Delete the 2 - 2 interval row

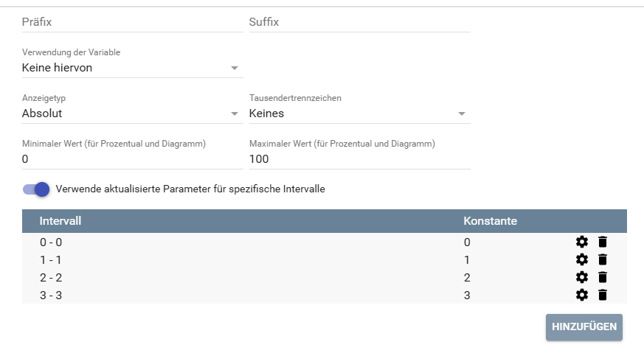(603, 277)
